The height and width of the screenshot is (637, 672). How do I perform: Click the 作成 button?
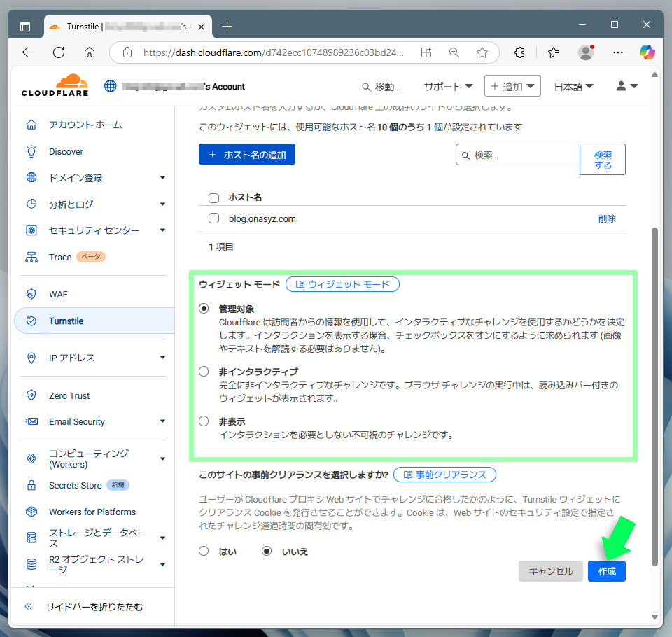(606, 571)
